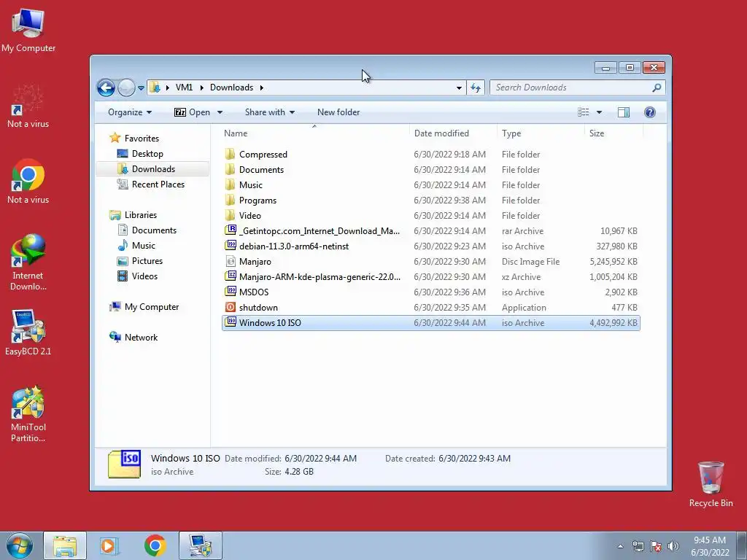Open the Videos library in the sidebar
Viewport: 747px width, 560px height.
coord(144,276)
